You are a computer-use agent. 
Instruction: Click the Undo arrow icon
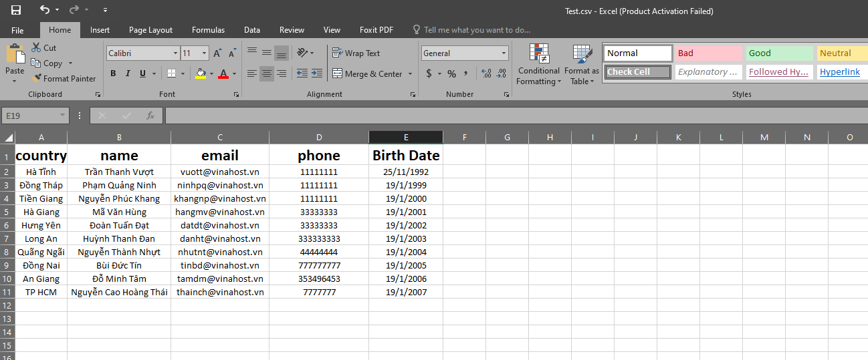[x=45, y=10]
